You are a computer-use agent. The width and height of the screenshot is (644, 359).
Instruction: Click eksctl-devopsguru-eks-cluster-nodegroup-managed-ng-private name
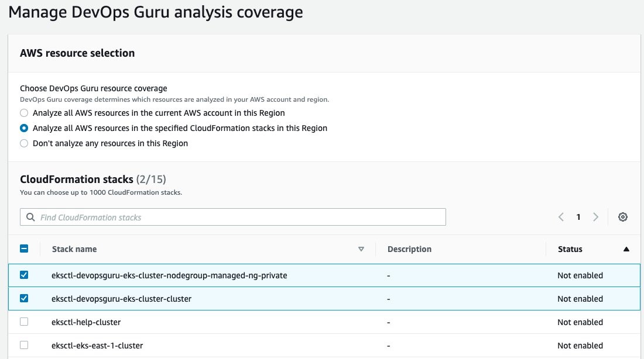(169, 275)
